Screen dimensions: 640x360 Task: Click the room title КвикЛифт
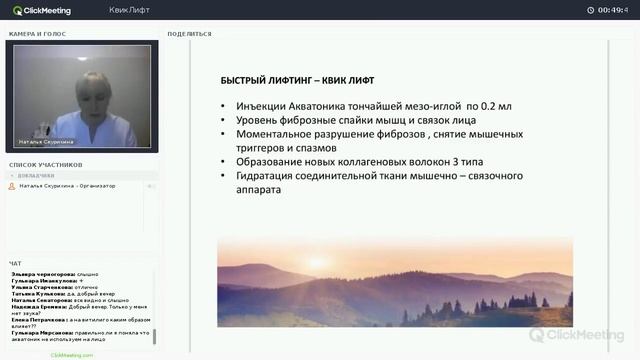(129, 10)
